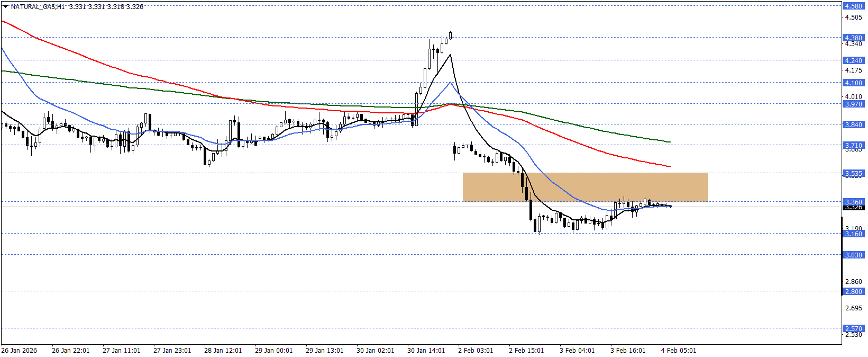Click the 4.240 price level tag

point(853,60)
